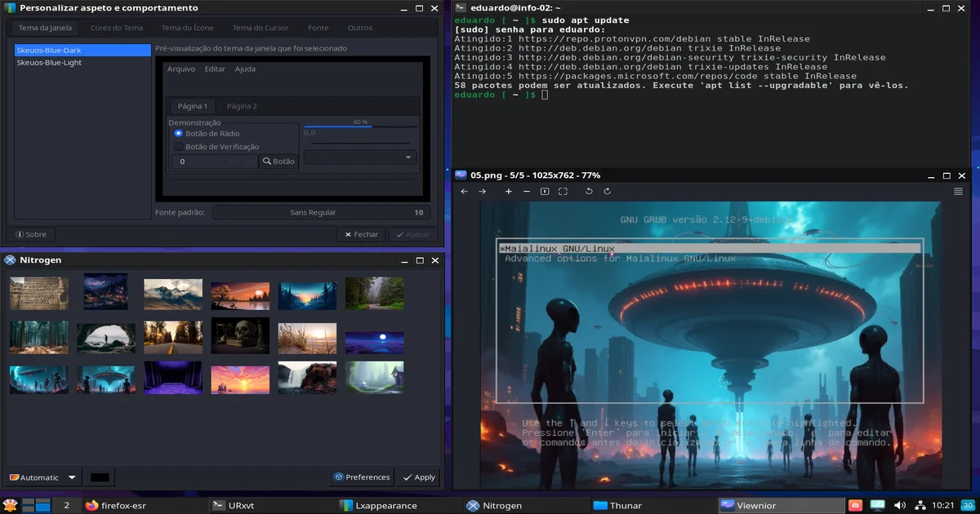
Task: Select the snowy mountains wallpaper thumbnail
Action: 173,293
